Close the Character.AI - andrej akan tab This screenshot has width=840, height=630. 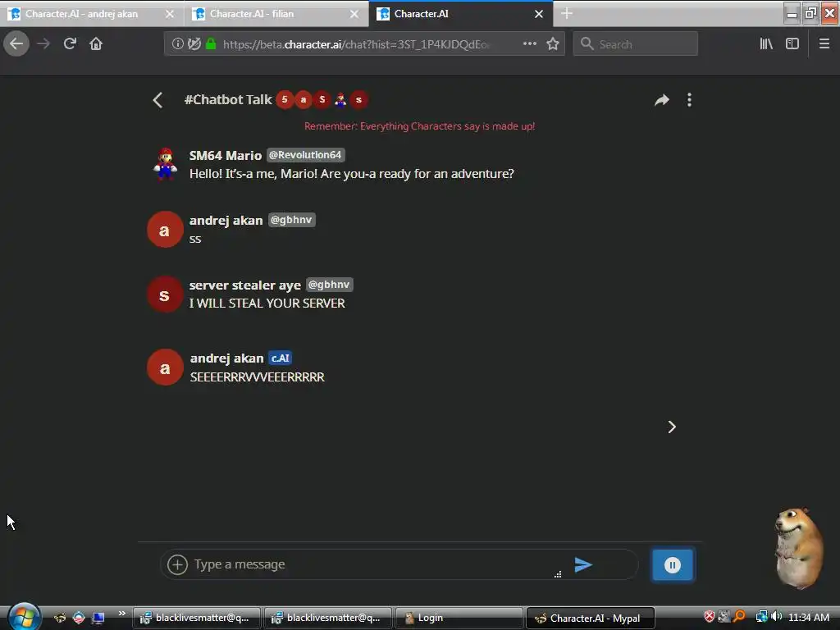tap(169, 15)
